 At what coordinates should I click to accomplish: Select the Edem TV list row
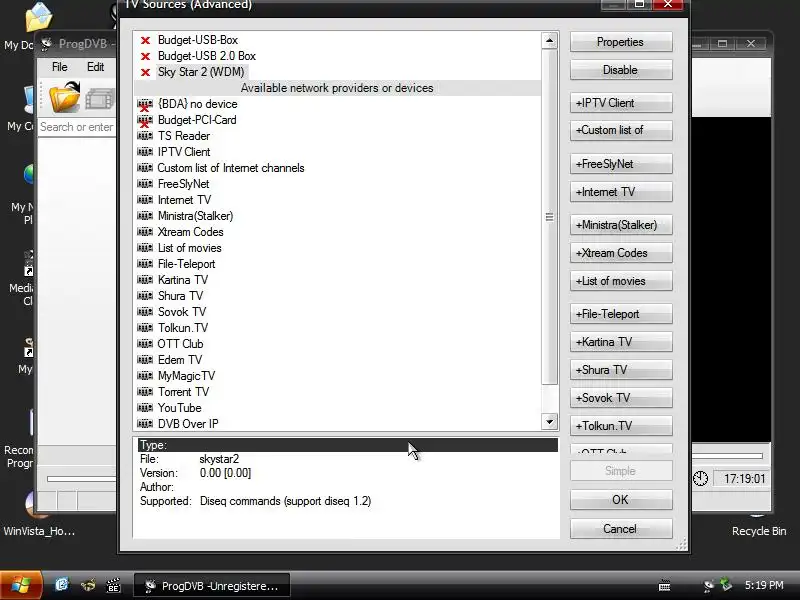click(337, 360)
